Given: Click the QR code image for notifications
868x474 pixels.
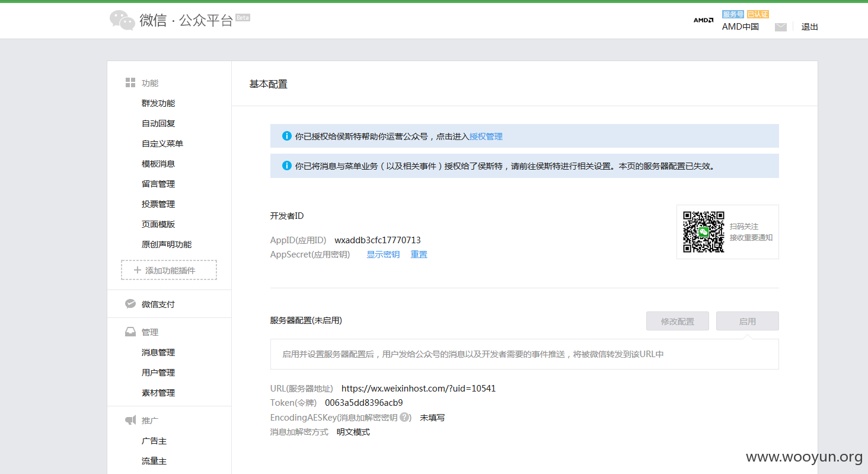Looking at the screenshot, I should coord(704,232).
